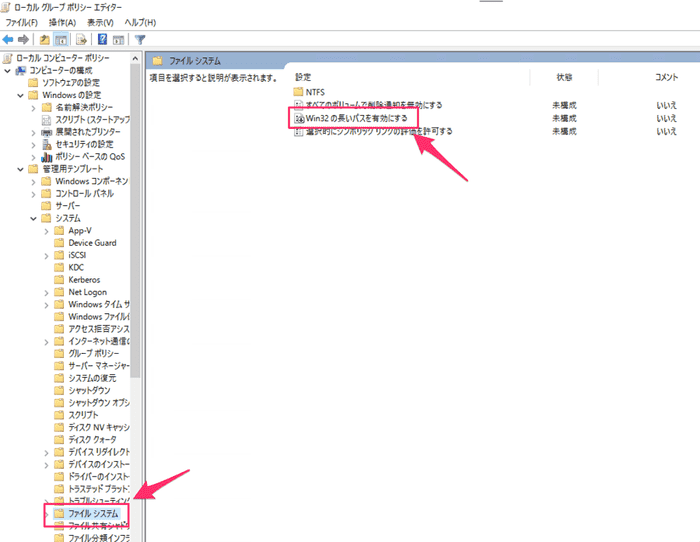Expand the iSCSI folder node
700x542 pixels.
[46, 255]
